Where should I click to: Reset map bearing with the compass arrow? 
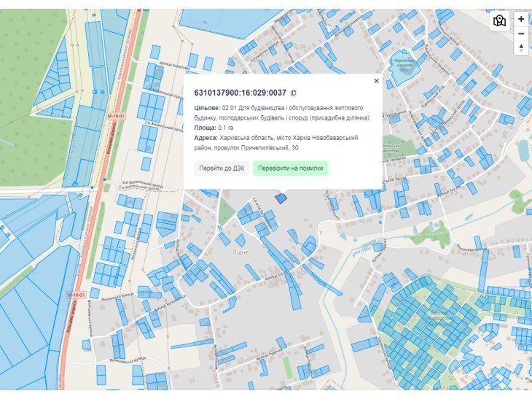(x=521, y=47)
